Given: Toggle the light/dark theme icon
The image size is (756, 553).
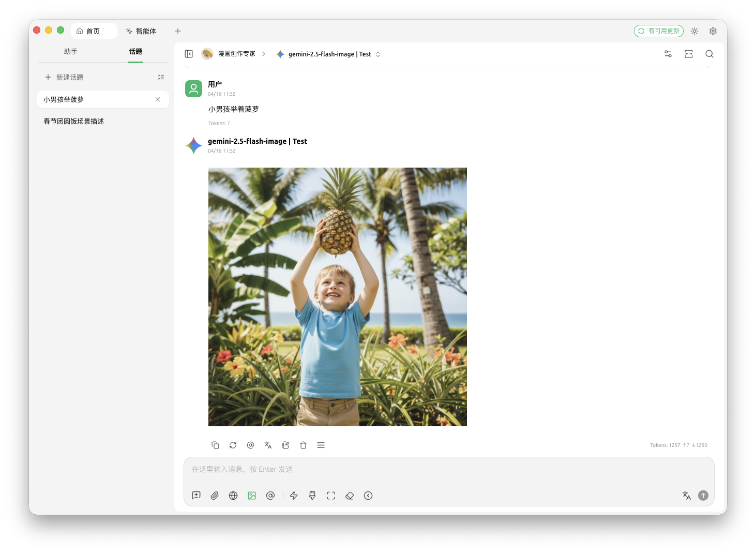Looking at the screenshot, I should 694,31.
